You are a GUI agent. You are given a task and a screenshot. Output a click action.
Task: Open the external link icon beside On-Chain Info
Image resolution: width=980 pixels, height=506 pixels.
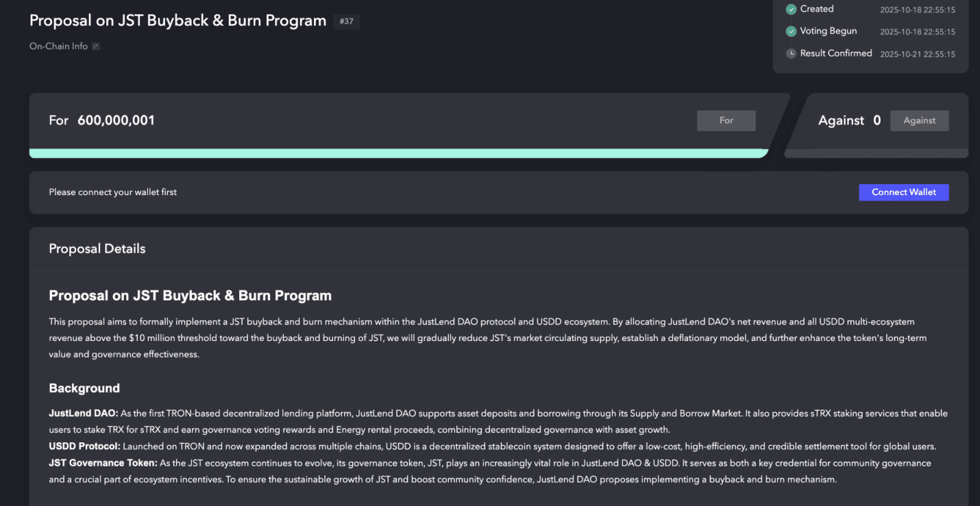click(96, 47)
